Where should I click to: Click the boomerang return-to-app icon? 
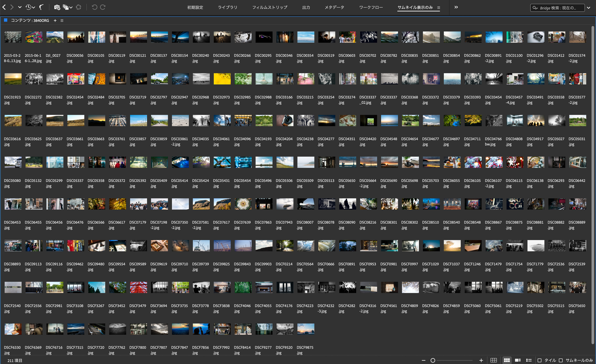point(42,7)
